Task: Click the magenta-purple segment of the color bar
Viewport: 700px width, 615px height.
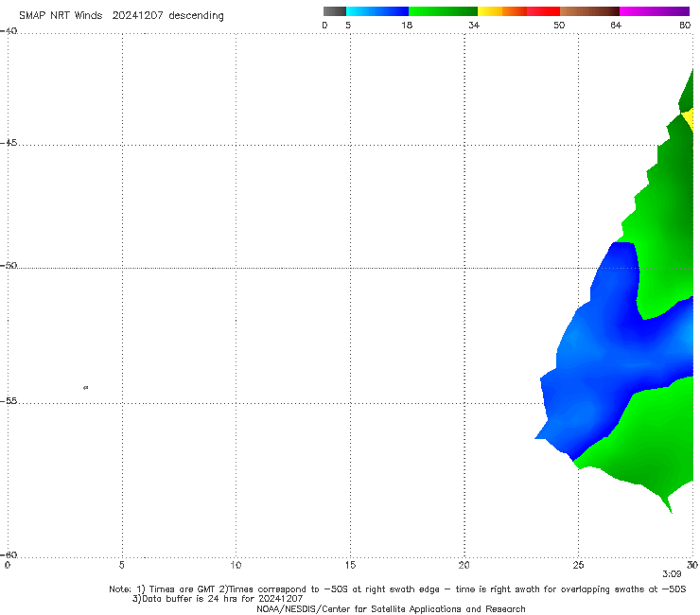Action: [x=655, y=11]
